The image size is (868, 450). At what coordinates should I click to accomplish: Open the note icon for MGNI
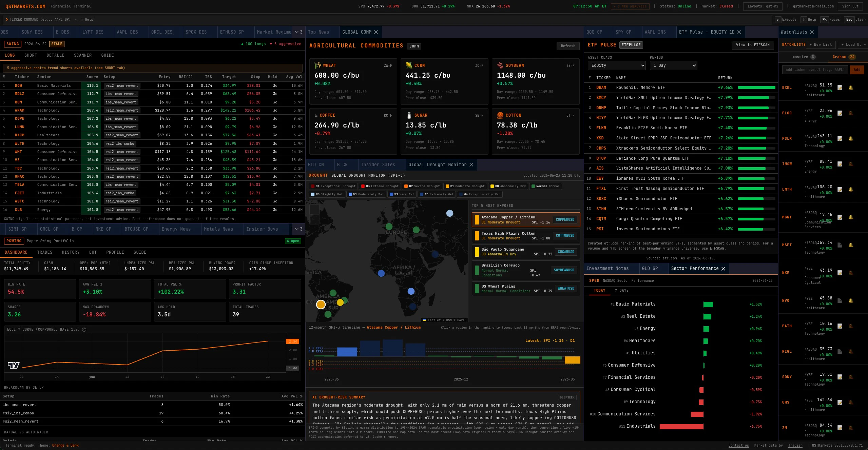(x=840, y=217)
